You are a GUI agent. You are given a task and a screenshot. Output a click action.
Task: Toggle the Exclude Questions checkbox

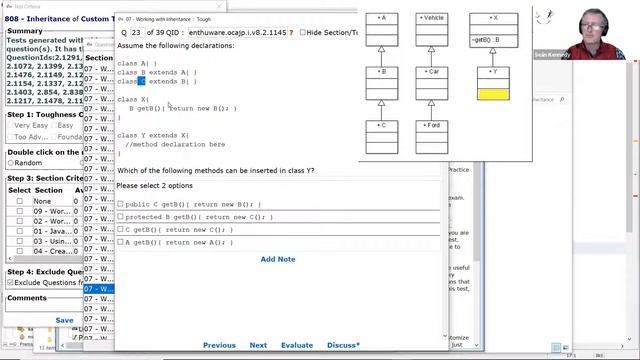[11, 282]
